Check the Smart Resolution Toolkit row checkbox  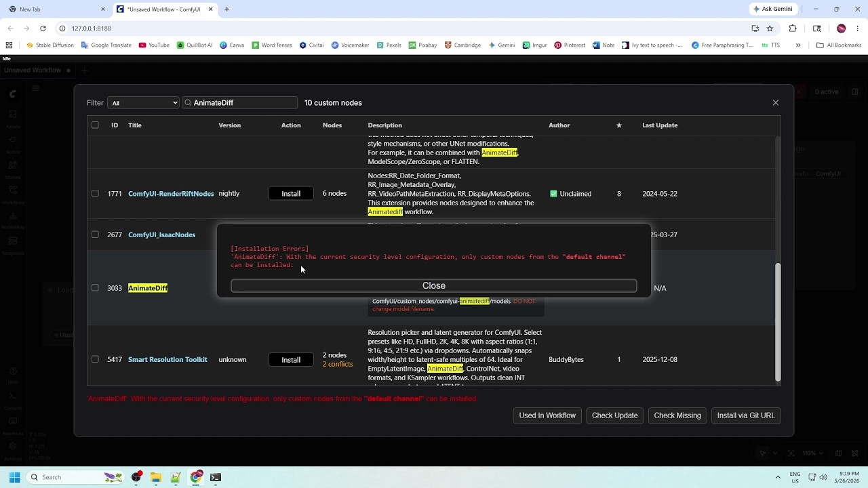pyautogui.click(x=95, y=359)
